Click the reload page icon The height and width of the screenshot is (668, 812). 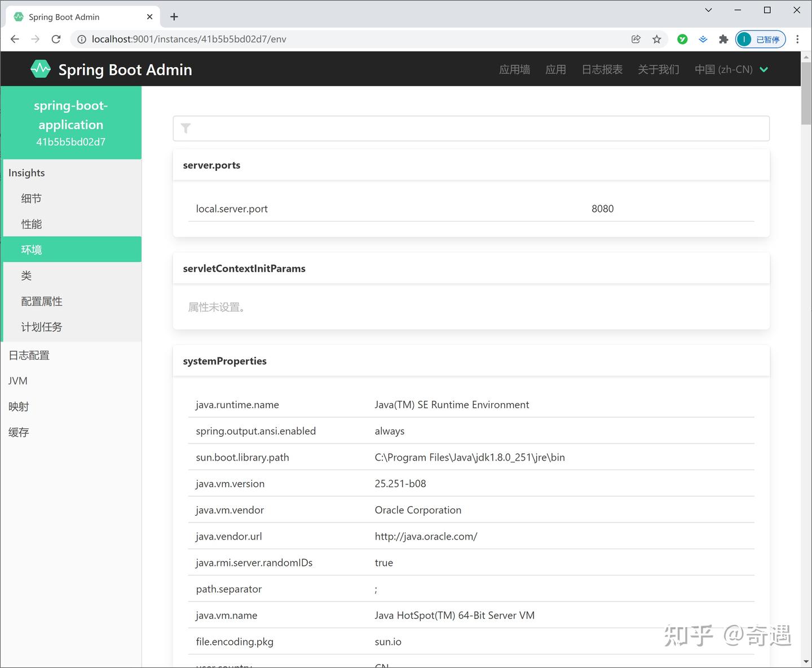pyautogui.click(x=56, y=39)
